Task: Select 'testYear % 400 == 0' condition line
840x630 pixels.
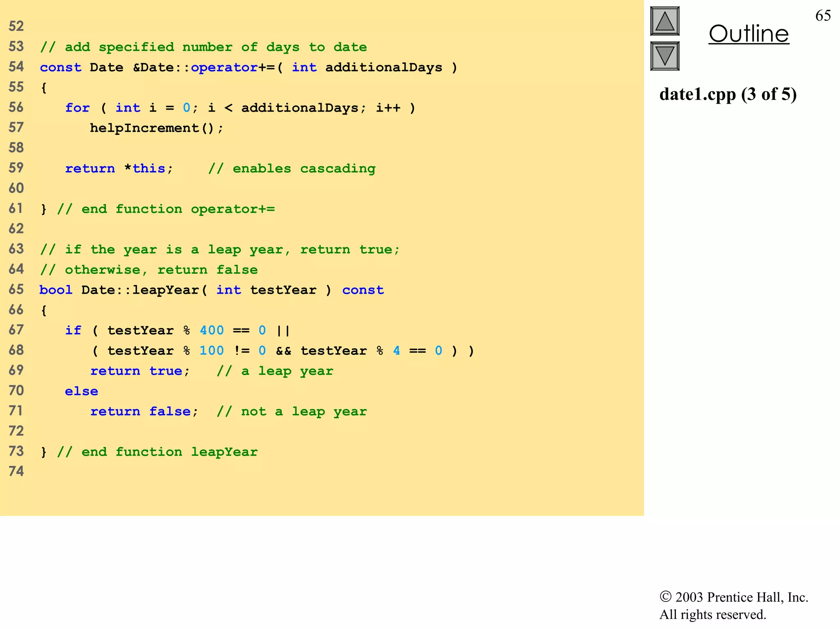Action: [x=178, y=330]
